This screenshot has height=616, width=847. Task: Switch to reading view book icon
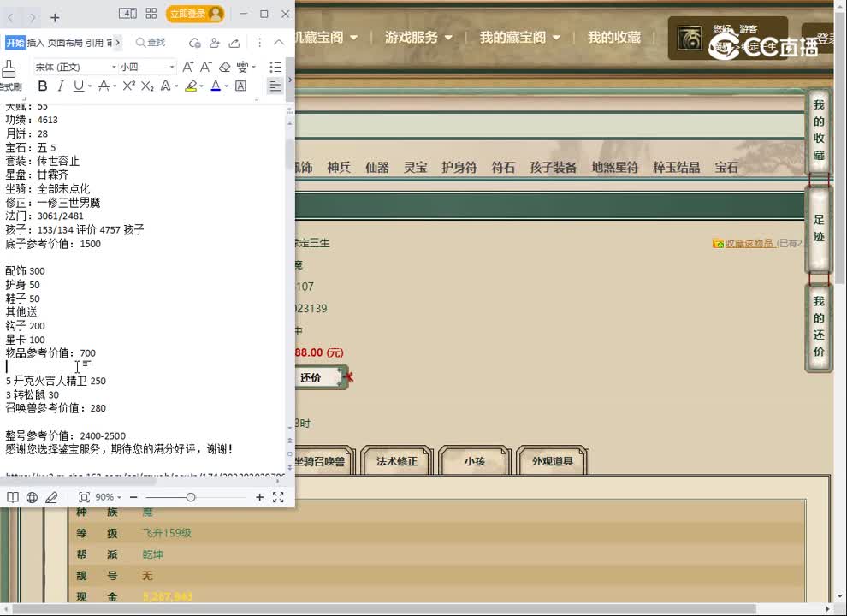click(13, 497)
